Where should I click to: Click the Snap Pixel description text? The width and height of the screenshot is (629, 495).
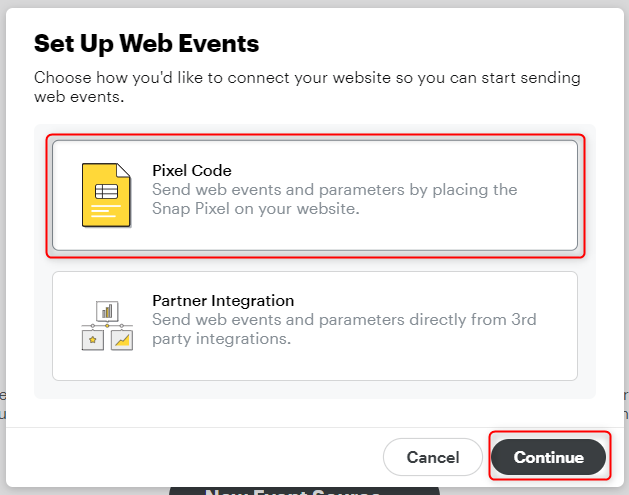coord(335,199)
